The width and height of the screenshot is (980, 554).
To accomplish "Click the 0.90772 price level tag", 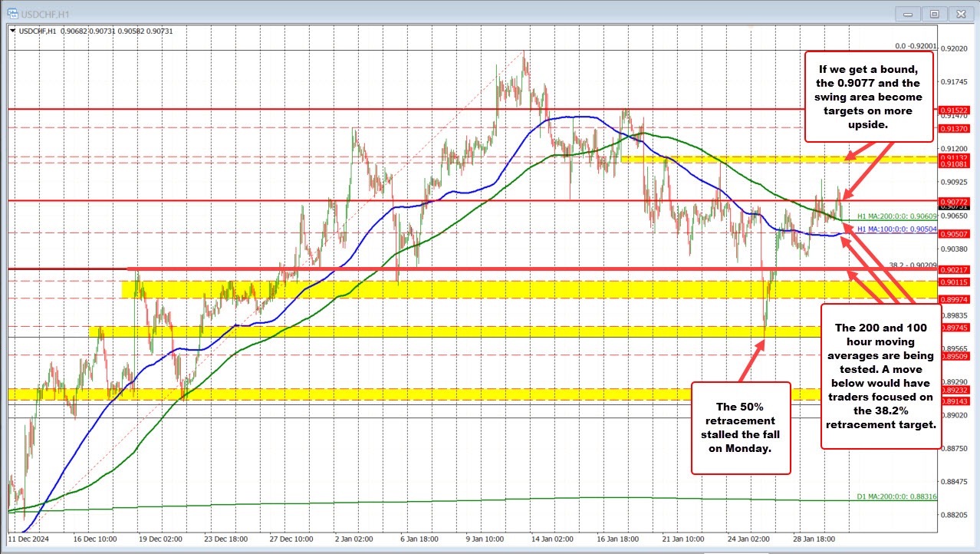I will point(954,201).
